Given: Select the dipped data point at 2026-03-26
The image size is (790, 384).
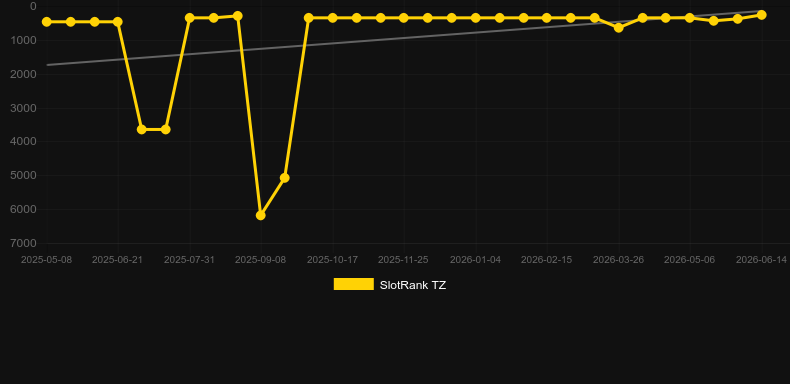Looking at the screenshot, I should click(x=619, y=28).
